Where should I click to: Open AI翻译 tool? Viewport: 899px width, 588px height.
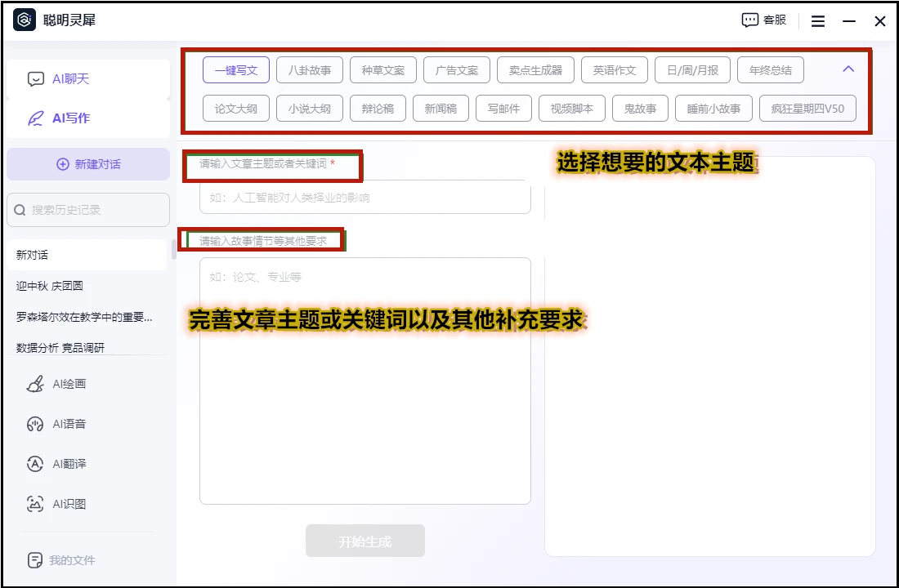point(56,464)
